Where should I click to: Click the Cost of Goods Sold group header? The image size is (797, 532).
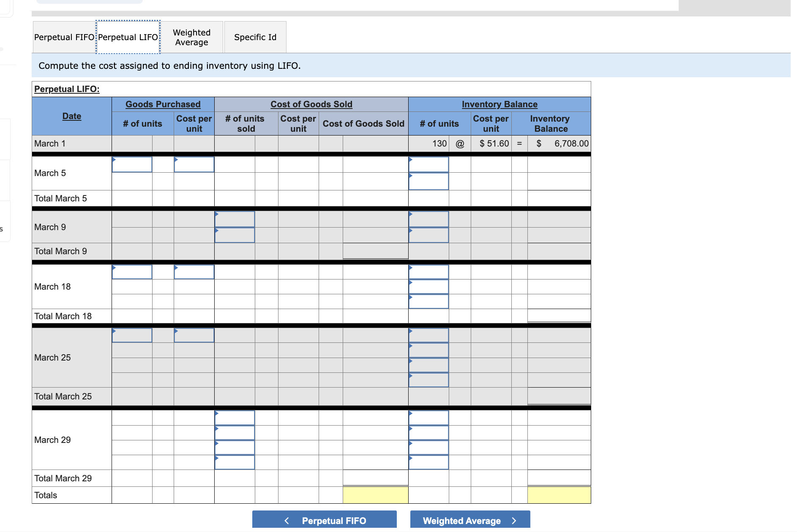click(311, 104)
